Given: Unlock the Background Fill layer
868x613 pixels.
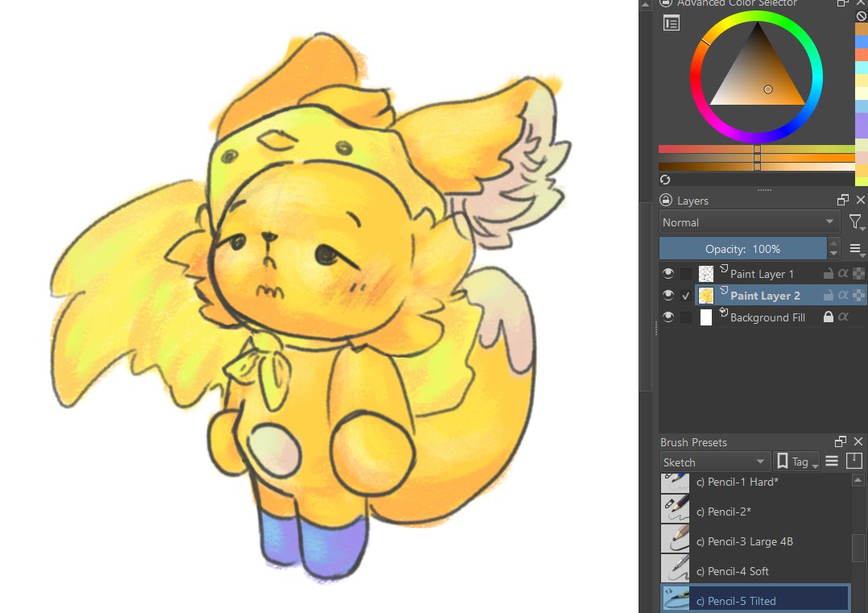Looking at the screenshot, I should [x=828, y=317].
